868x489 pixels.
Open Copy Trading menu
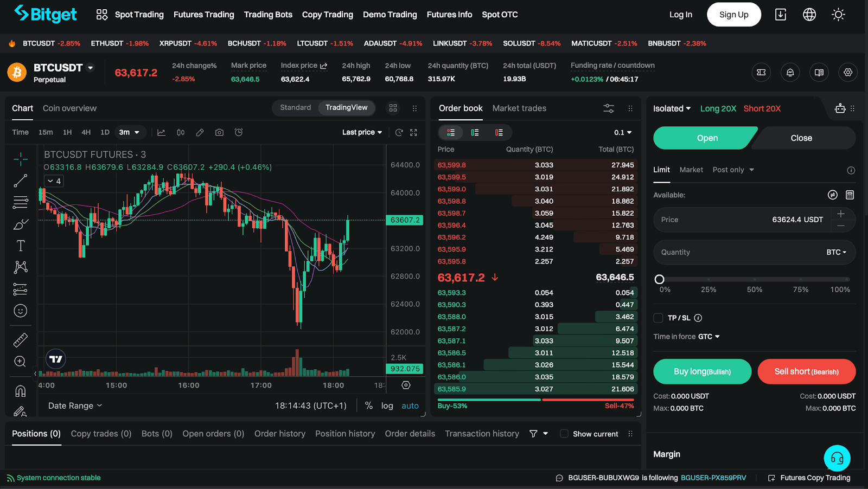[327, 15]
